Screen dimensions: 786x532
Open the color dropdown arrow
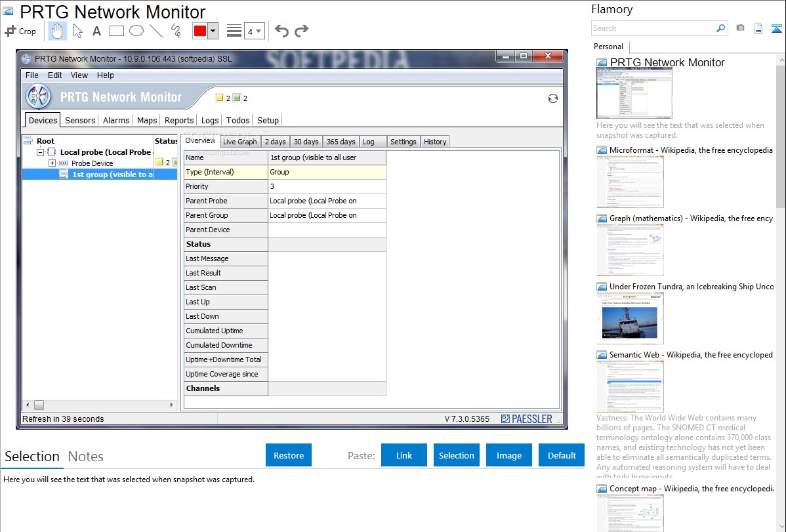(x=213, y=31)
